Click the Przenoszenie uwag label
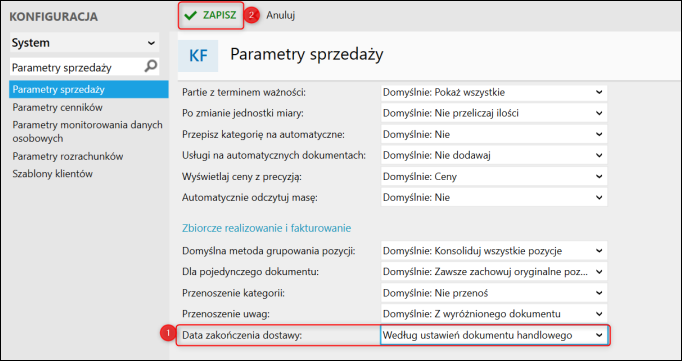682x361 pixels. pyautogui.click(x=226, y=314)
